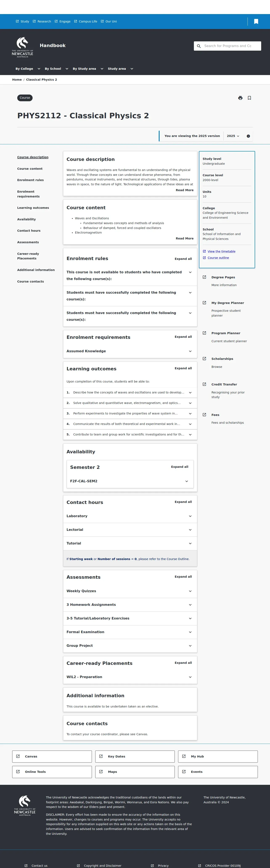Open the View the timetable link
This screenshot has height=868, width=270.
221,251
